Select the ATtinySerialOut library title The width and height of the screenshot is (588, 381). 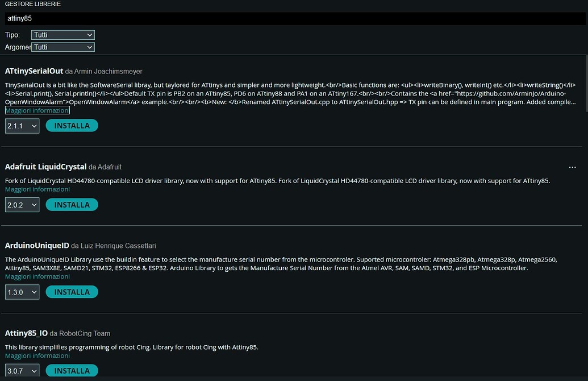tap(34, 71)
